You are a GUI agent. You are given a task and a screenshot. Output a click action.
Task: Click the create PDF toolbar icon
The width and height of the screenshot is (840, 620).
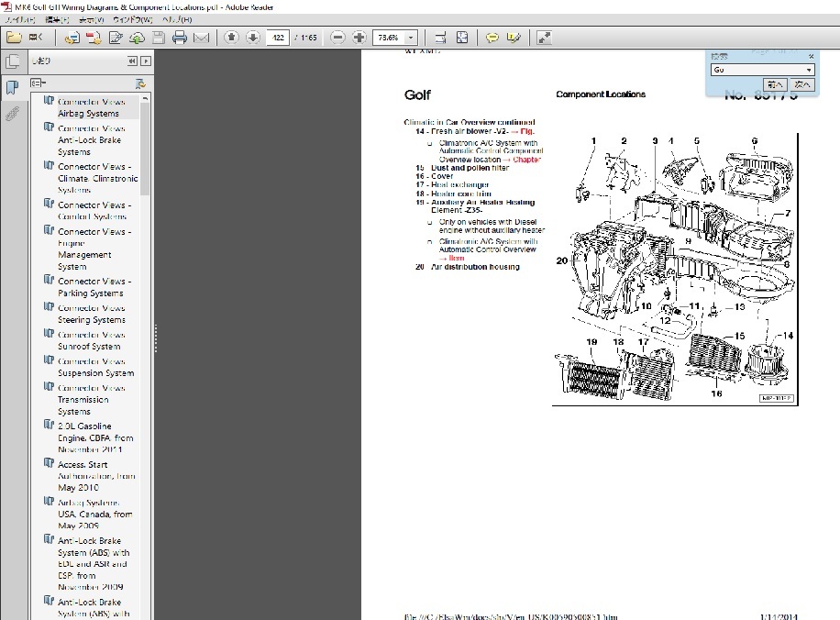point(94,38)
